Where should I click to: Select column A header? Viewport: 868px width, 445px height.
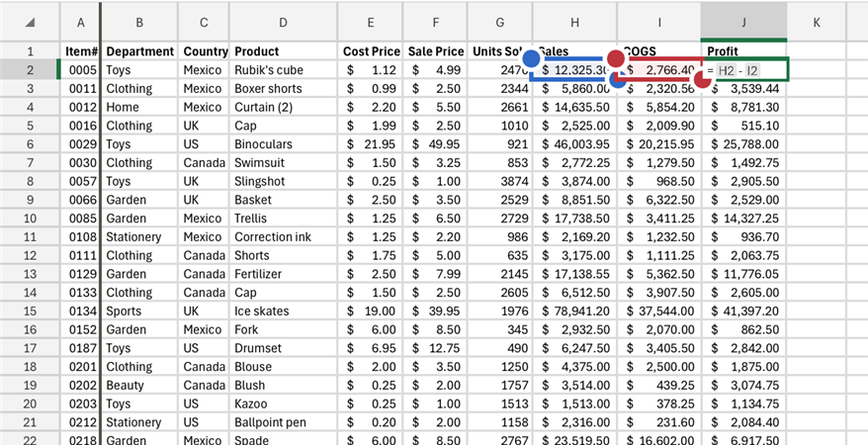pyautogui.click(x=81, y=22)
